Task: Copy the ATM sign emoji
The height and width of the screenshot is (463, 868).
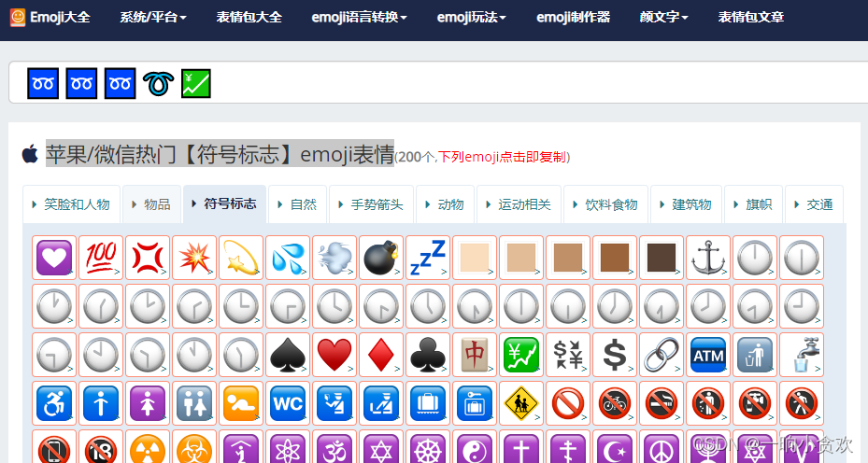Action: pos(707,355)
